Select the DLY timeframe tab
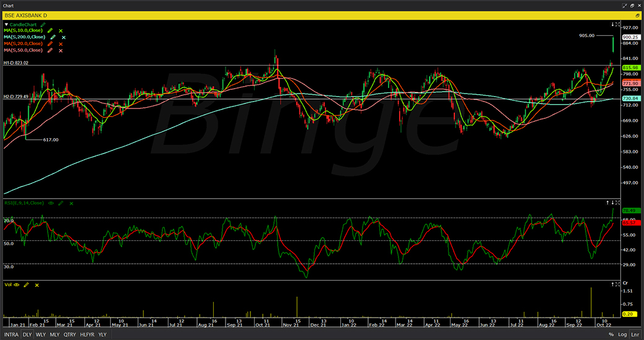The image size is (644, 340). point(27,334)
